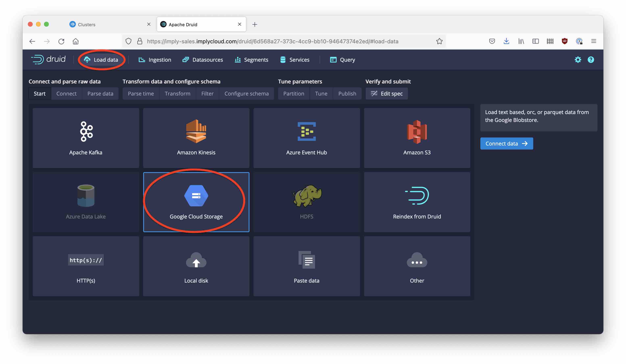Image resolution: width=626 pixels, height=364 pixels.
Task: Bookmark this page with star icon
Action: coord(439,41)
